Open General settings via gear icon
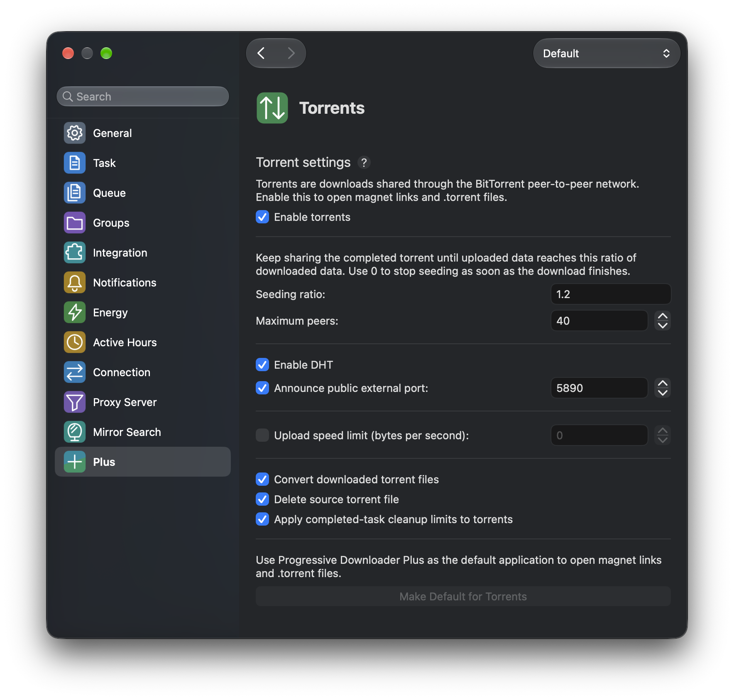This screenshot has height=700, width=734. [75, 133]
